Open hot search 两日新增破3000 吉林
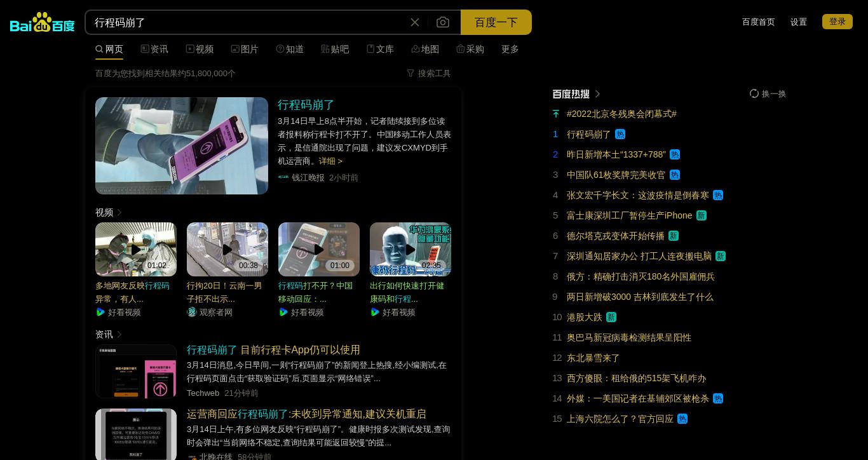Screen dimensions: 868x460 coord(640,297)
